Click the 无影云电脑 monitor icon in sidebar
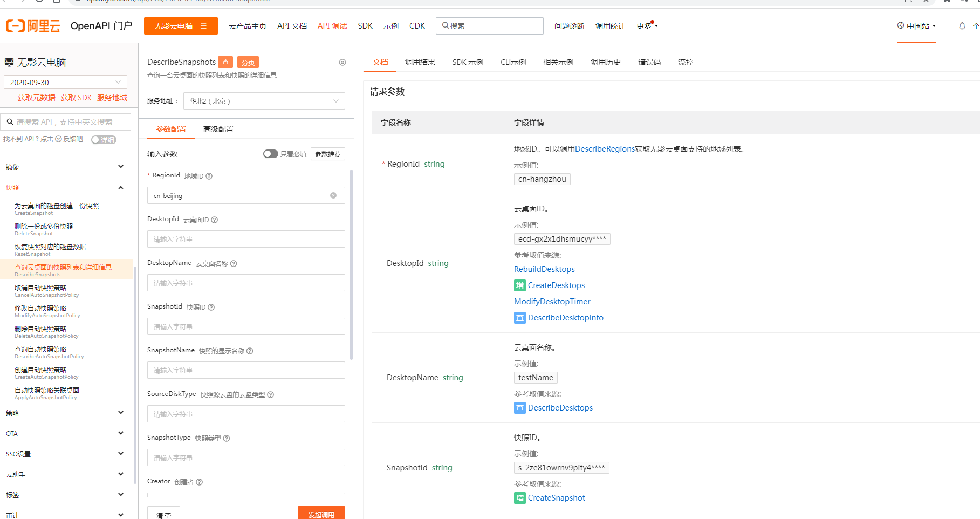The height and width of the screenshot is (519, 980). [x=9, y=63]
